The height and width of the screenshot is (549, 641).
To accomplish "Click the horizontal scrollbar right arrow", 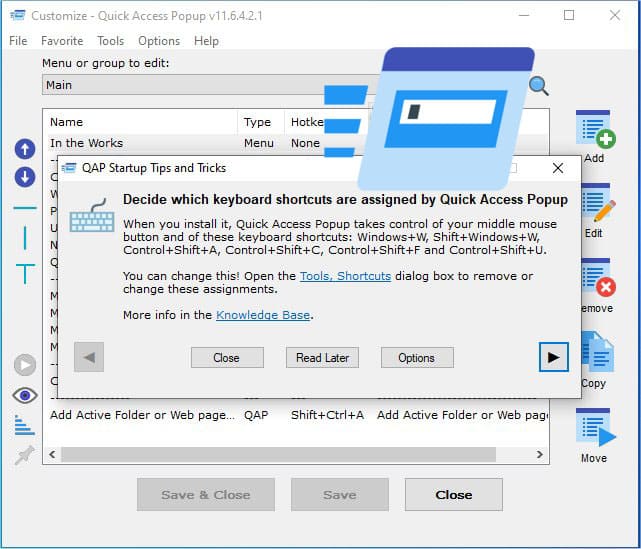I will pyautogui.click(x=540, y=454).
